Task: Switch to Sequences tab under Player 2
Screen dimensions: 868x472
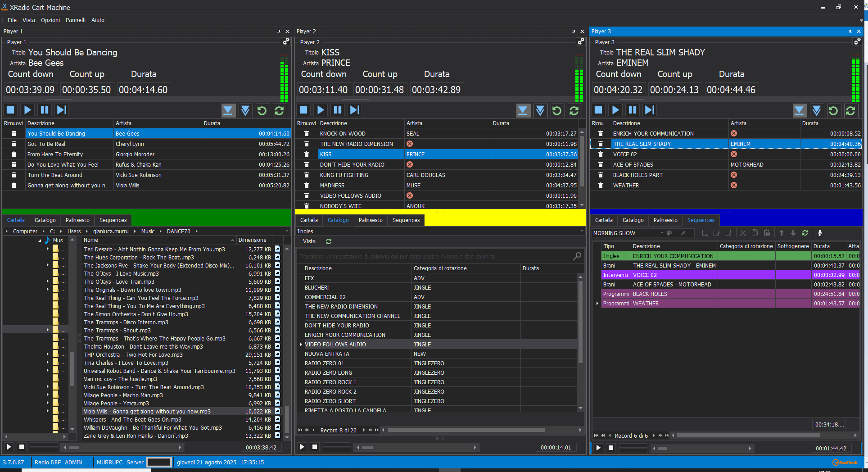Action: coord(406,220)
